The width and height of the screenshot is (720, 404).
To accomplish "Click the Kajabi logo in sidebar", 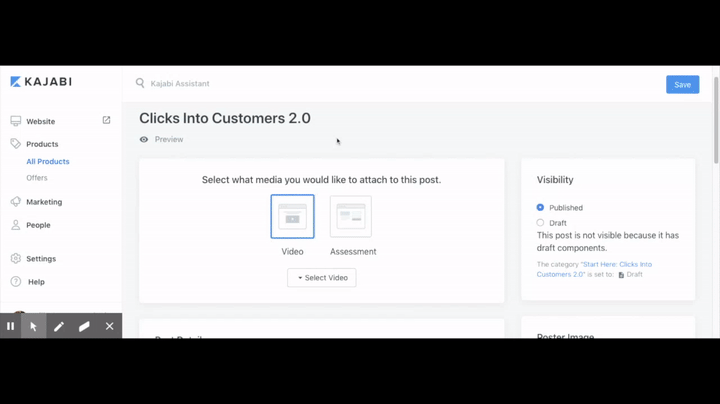I will pyautogui.click(x=41, y=82).
